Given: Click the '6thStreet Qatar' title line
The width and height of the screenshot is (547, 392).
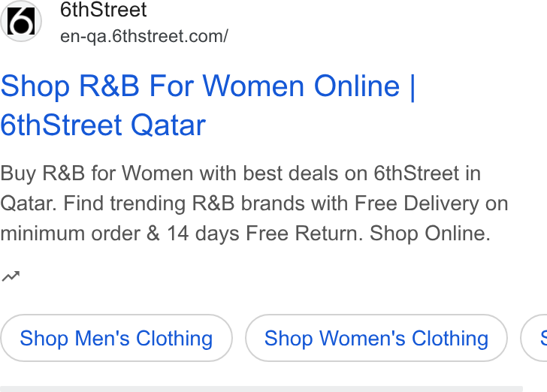Looking at the screenshot, I should pyautogui.click(x=103, y=125).
